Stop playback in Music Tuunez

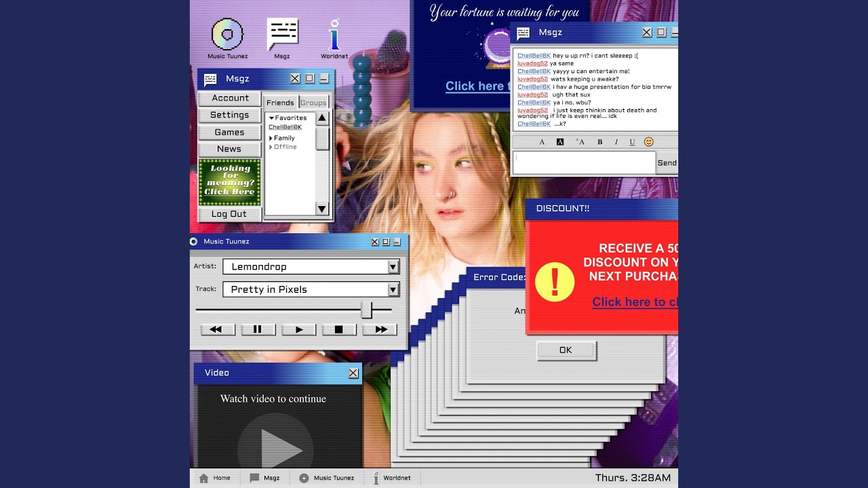pyautogui.click(x=339, y=329)
